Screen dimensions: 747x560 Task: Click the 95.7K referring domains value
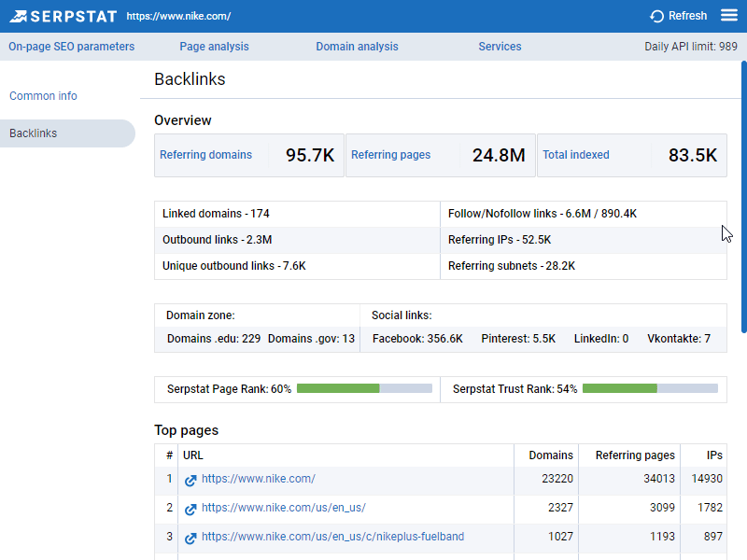(x=310, y=155)
